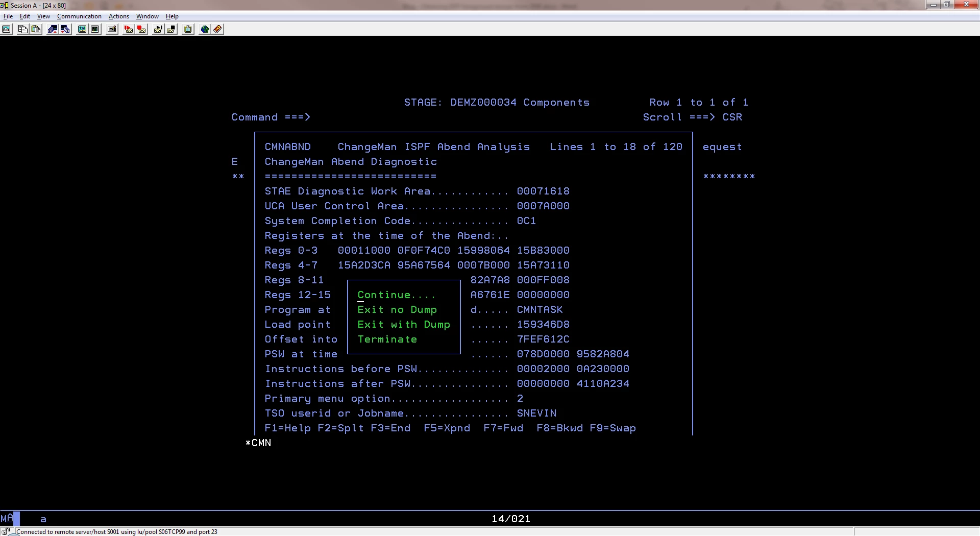Click cursor position 14/021 in status line

[511, 519]
